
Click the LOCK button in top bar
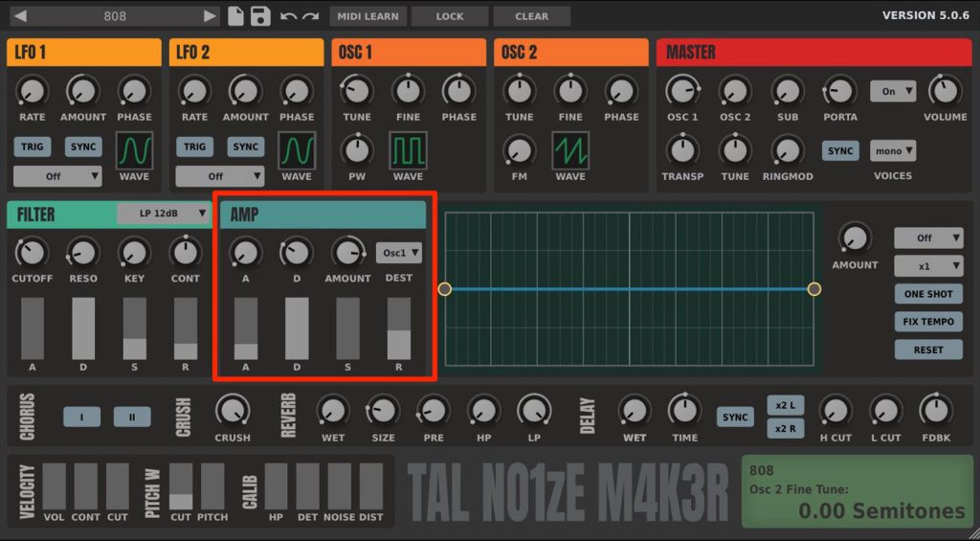pos(449,16)
